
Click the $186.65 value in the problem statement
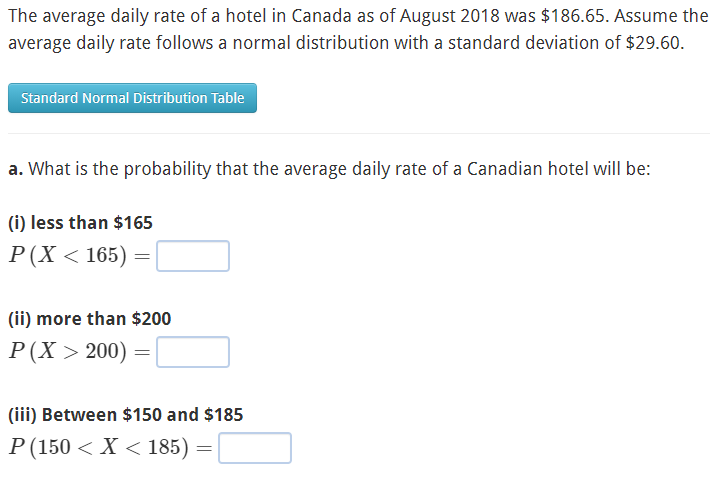pyautogui.click(x=575, y=16)
